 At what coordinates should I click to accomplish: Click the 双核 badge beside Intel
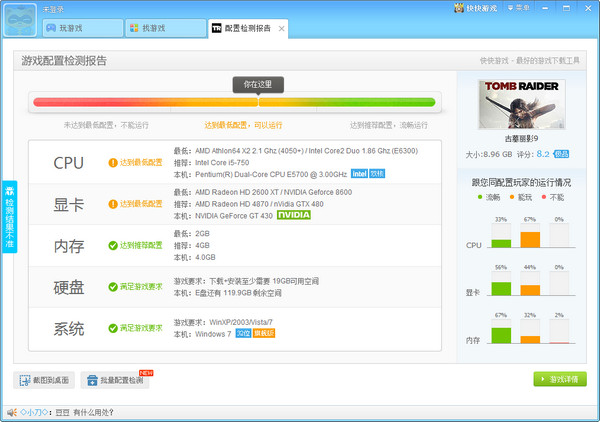(x=377, y=174)
